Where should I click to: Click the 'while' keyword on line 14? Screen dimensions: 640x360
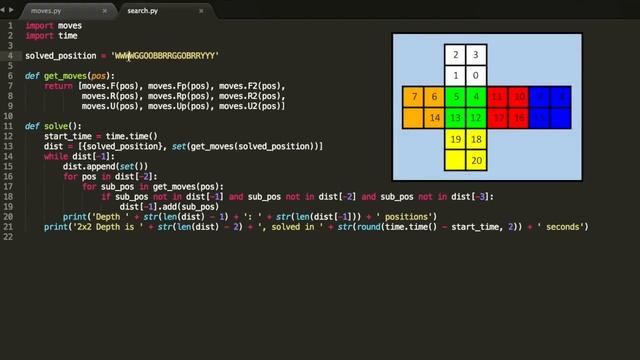tap(56, 156)
